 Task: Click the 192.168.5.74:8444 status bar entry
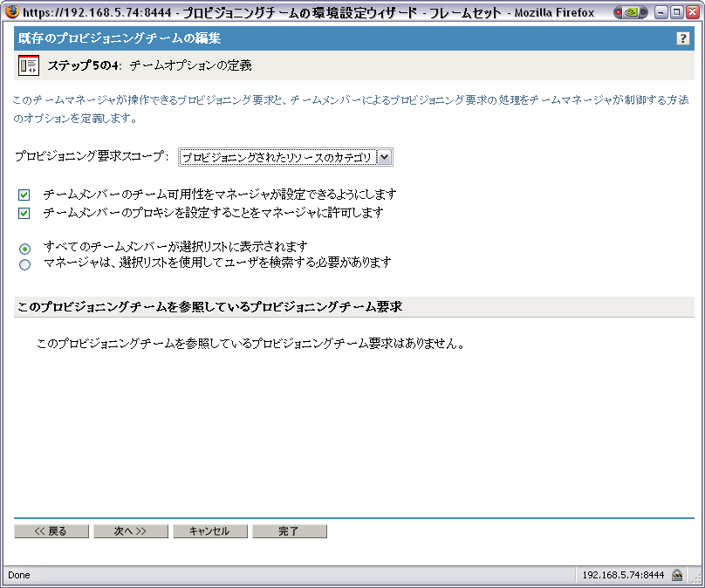point(623,575)
